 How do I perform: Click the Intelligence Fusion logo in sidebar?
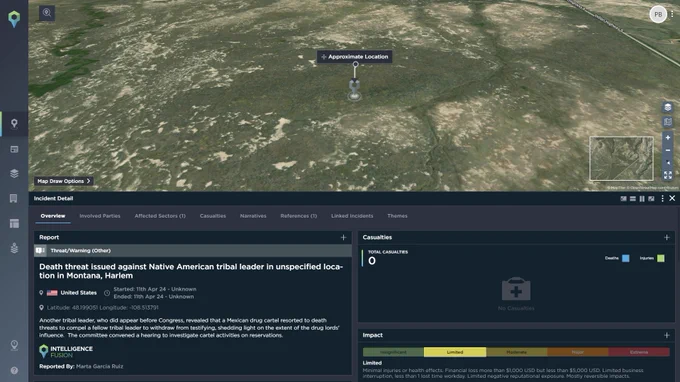click(x=14, y=19)
